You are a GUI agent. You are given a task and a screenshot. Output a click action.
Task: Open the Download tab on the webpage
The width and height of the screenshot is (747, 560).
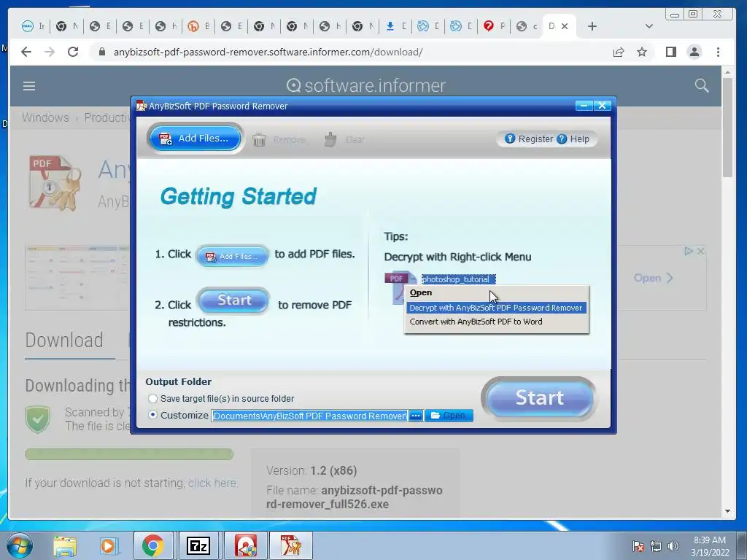pyautogui.click(x=64, y=340)
